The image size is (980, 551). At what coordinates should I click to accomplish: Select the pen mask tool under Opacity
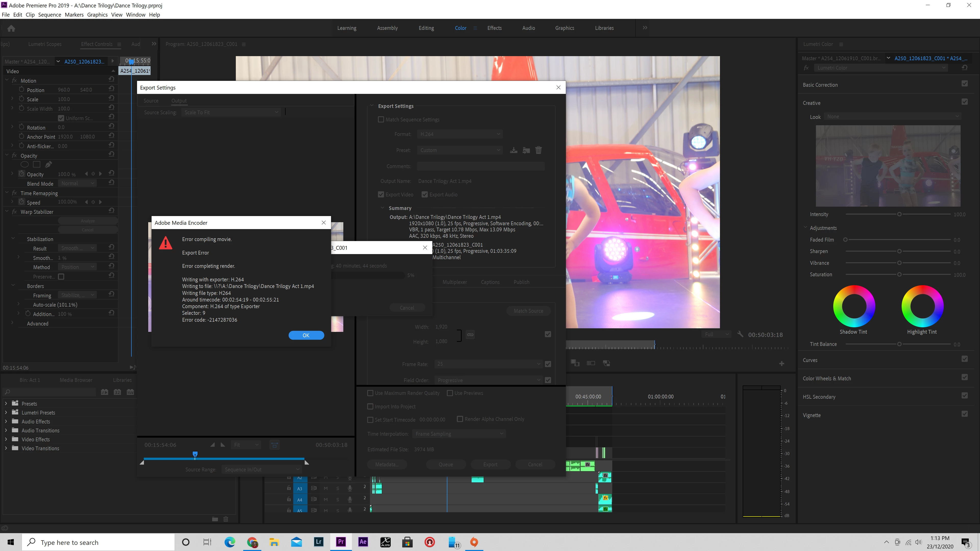(48, 164)
